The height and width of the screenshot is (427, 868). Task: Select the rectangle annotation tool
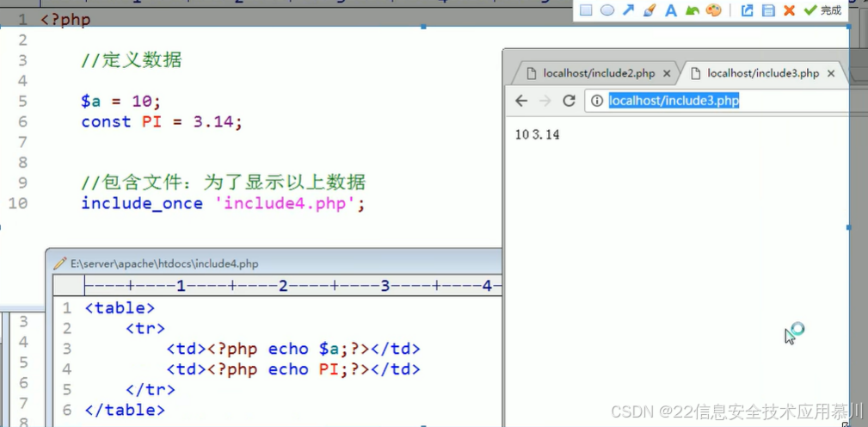pos(586,10)
